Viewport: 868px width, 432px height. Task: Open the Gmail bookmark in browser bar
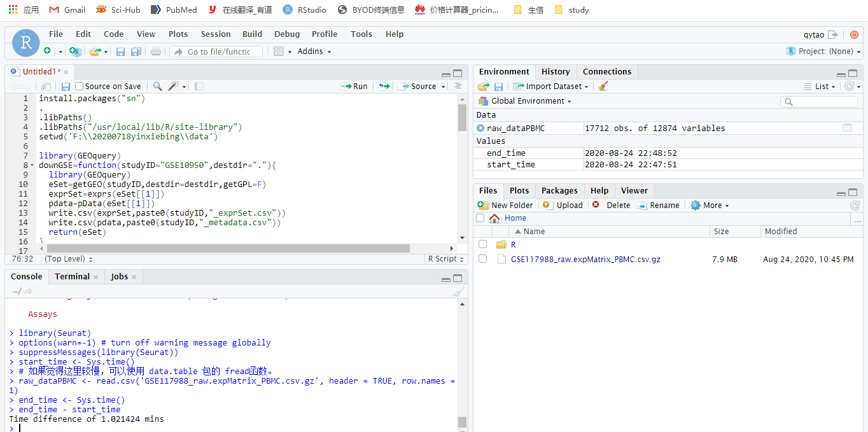[67, 10]
